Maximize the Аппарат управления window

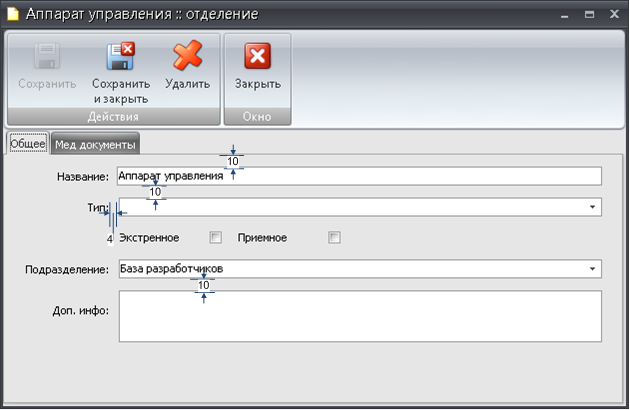coord(588,14)
